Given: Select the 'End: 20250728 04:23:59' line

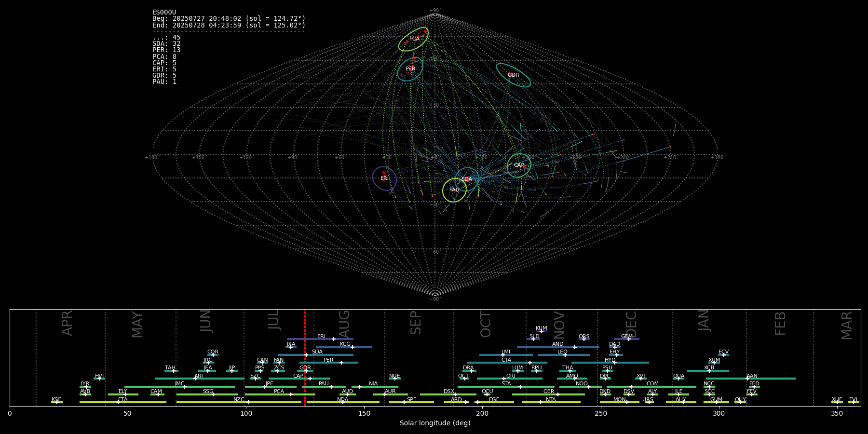Looking at the screenshot, I should pos(229,25).
